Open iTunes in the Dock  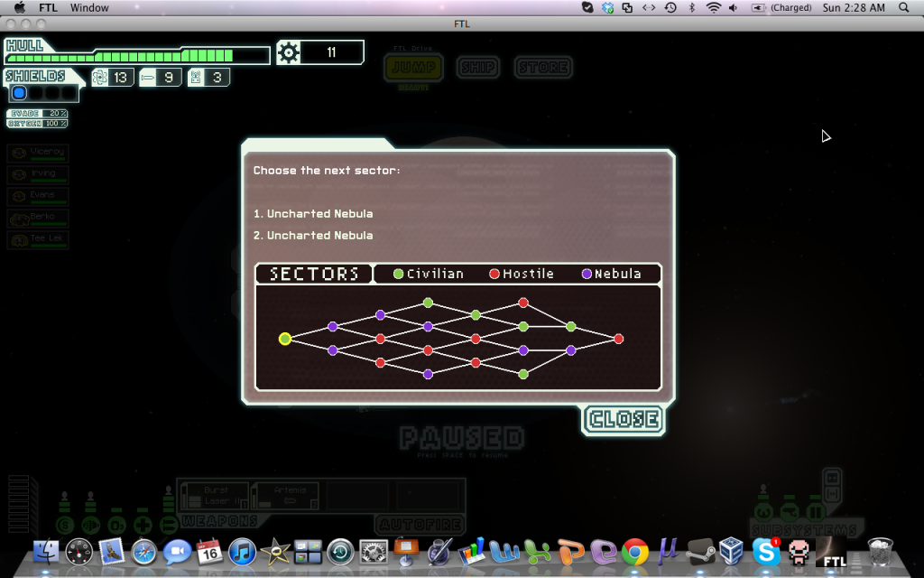point(242,553)
